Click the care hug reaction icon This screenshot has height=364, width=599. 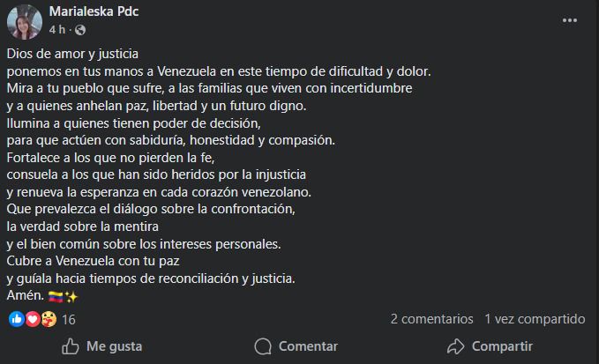click(x=49, y=319)
